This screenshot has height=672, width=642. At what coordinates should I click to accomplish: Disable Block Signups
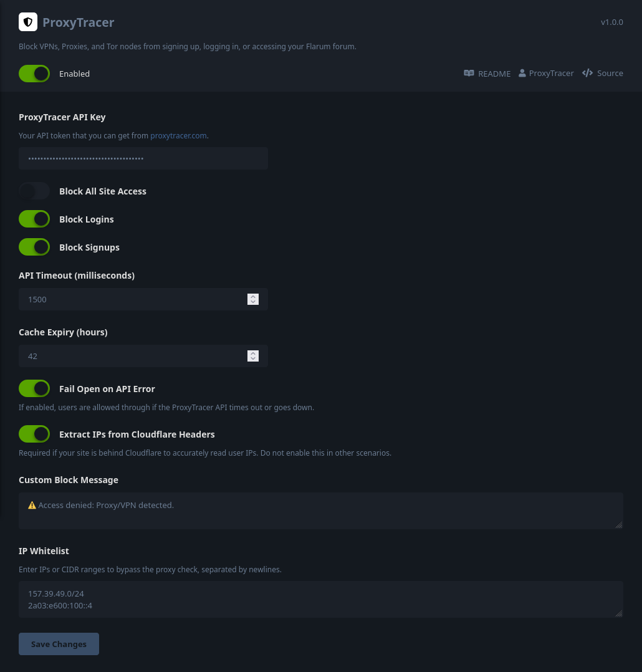pyautogui.click(x=34, y=247)
